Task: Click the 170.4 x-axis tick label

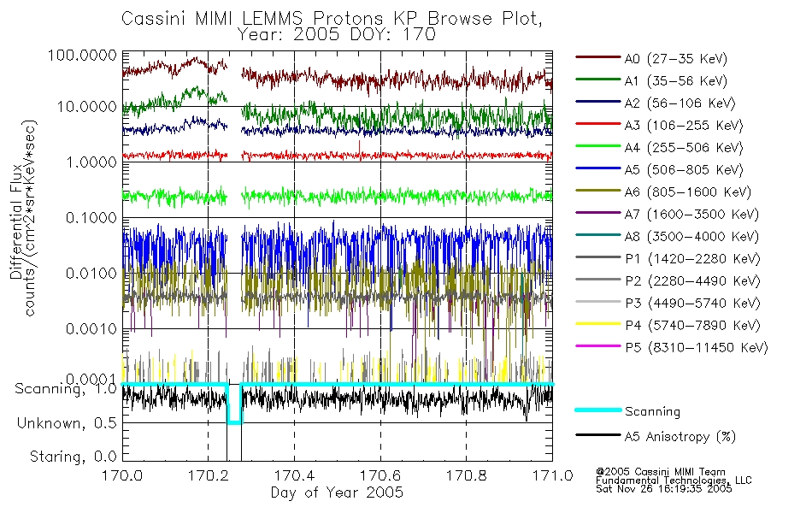Action: (x=295, y=475)
